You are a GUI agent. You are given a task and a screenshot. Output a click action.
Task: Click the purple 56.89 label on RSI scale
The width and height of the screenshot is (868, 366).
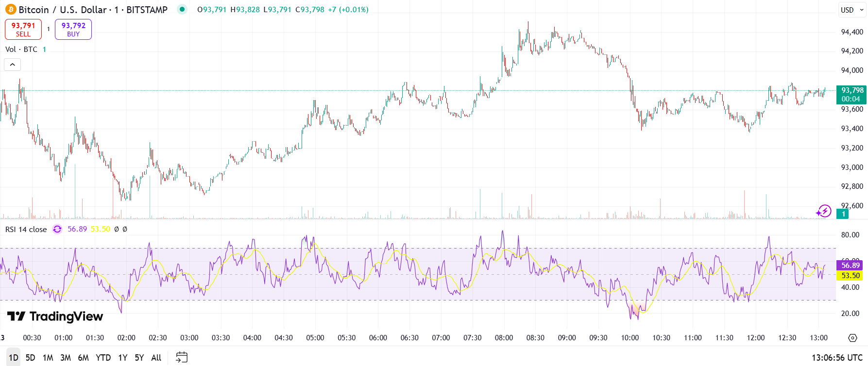[850, 265]
